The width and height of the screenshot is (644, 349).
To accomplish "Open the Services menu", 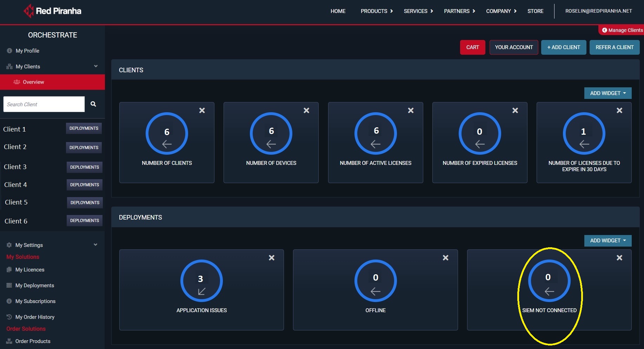I will tap(418, 11).
